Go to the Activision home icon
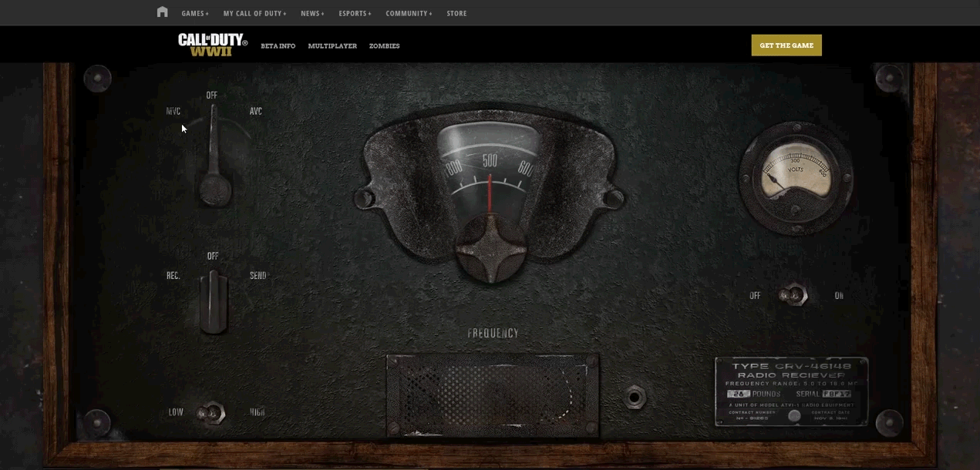The height and width of the screenshot is (470, 980). [162, 12]
